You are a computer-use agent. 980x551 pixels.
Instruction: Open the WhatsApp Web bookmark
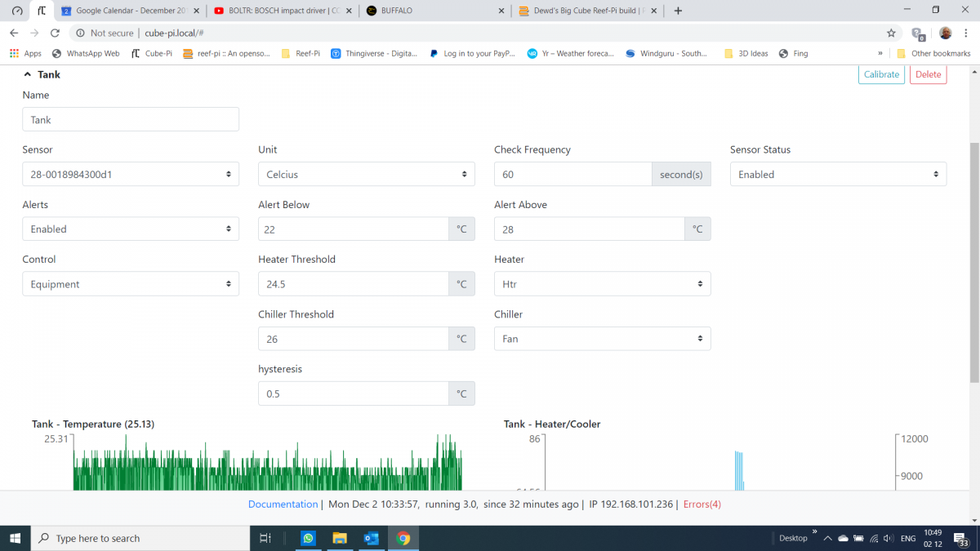[86, 53]
